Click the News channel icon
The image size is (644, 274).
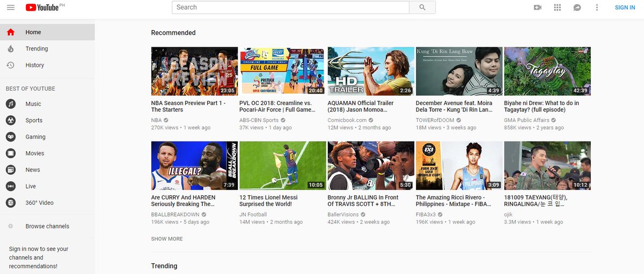10,169
